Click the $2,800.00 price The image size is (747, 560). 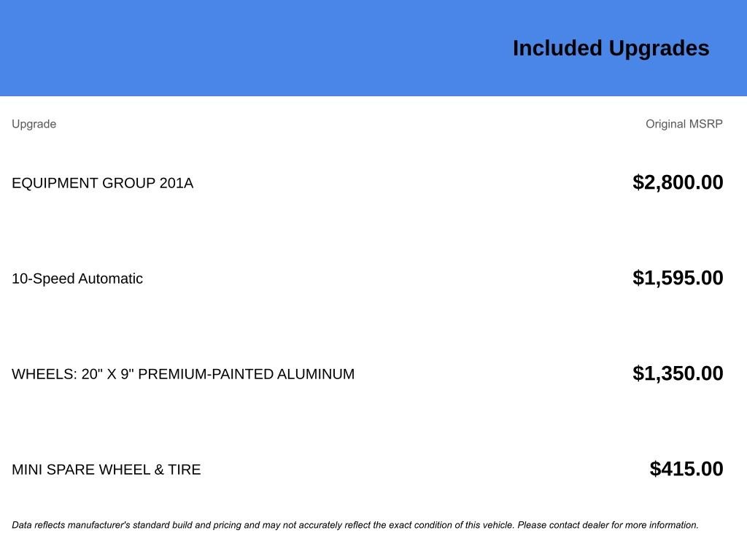(x=678, y=182)
